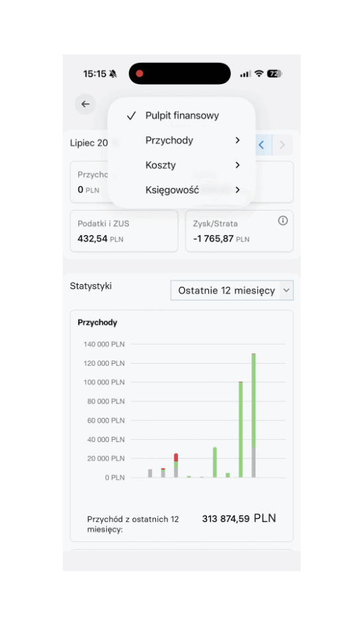Tap the Wi-Fi status icon
341x644 pixels.
[259, 74]
